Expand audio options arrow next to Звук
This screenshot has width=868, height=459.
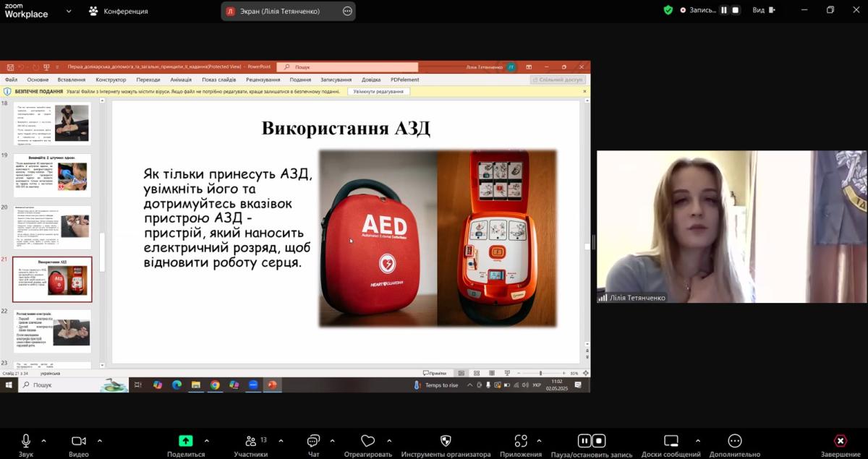(x=44, y=439)
